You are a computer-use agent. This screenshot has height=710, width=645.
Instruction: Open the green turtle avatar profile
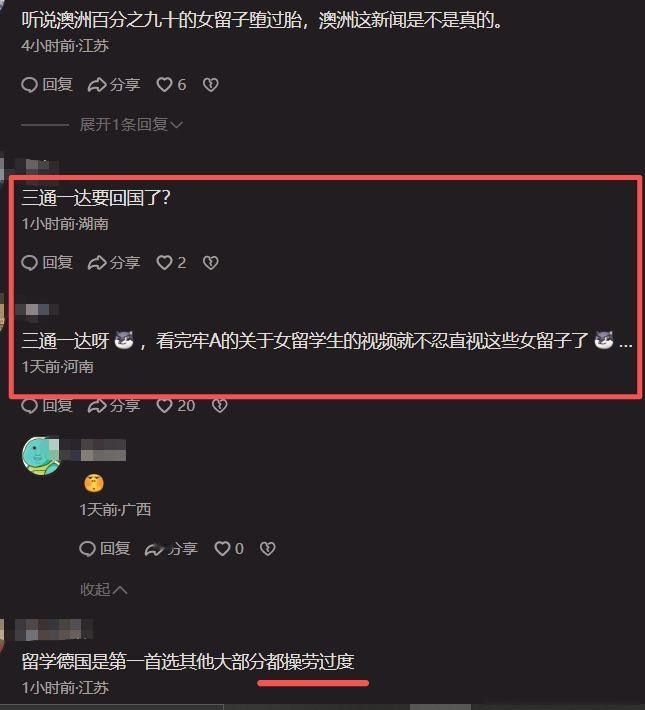tap(41, 456)
